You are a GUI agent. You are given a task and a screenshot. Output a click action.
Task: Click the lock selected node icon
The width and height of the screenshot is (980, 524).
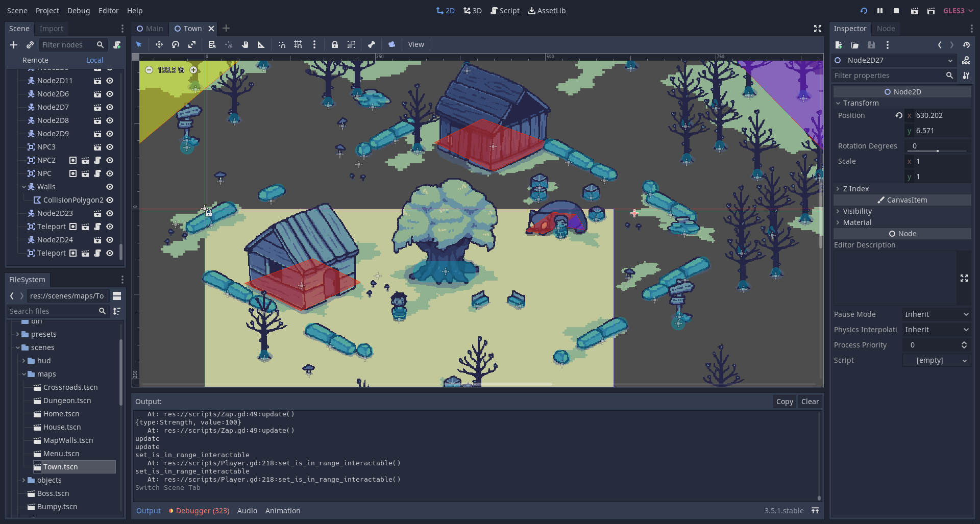pos(334,45)
